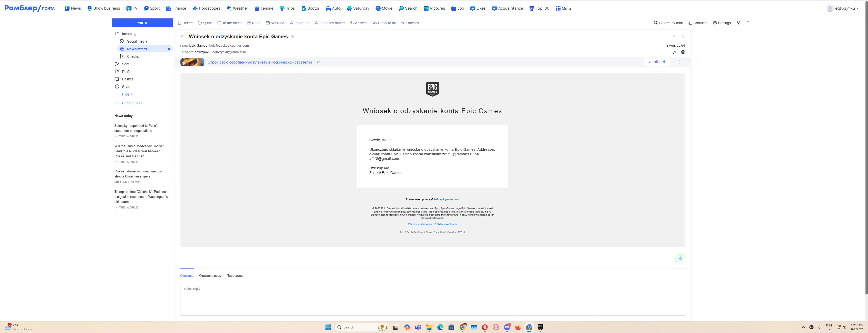
Task: Open File Explorer from taskbar
Action: (429, 327)
